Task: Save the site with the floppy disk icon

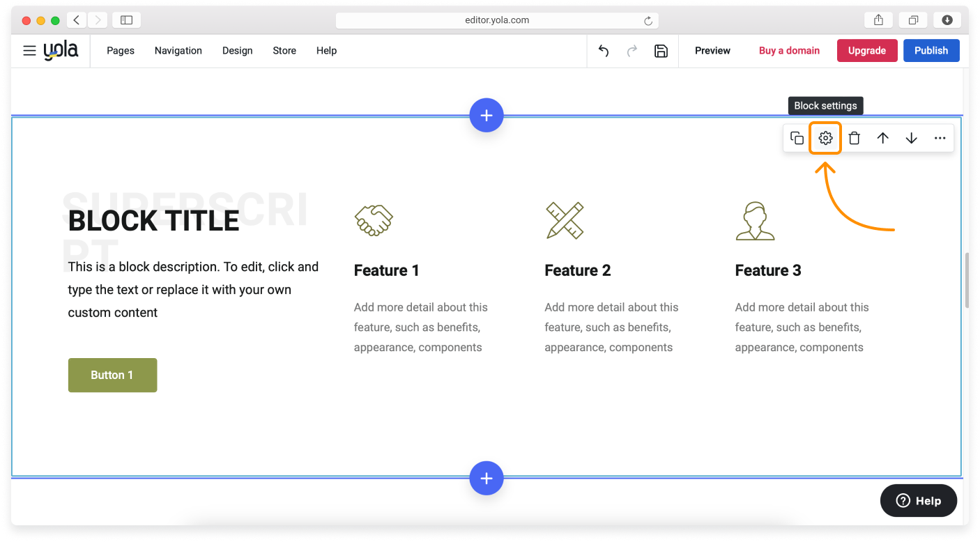Action: [x=661, y=51]
